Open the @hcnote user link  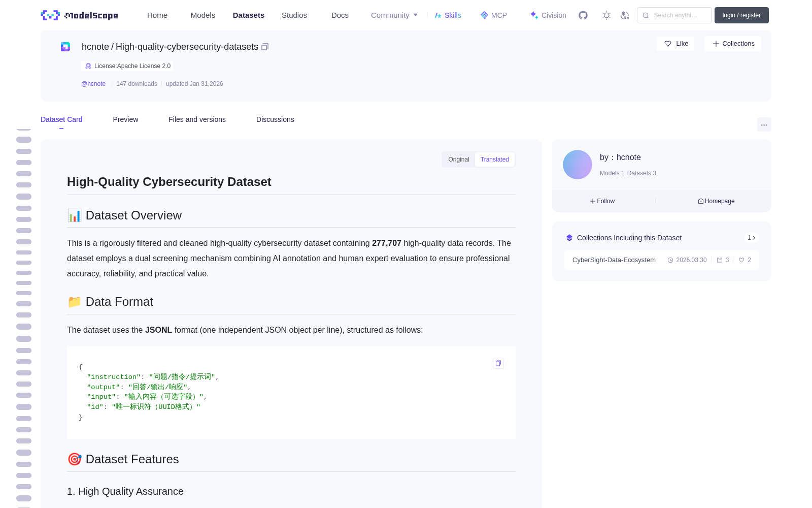[93, 84]
